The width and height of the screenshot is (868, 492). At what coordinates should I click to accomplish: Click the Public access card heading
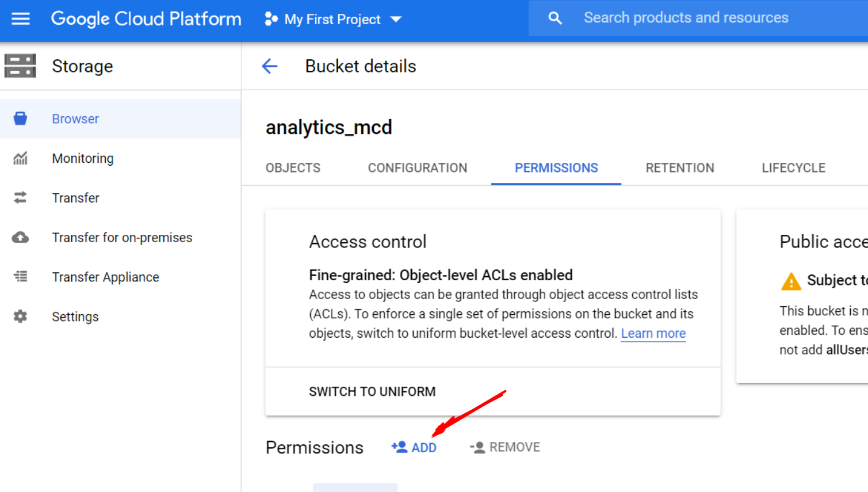click(x=824, y=242)
